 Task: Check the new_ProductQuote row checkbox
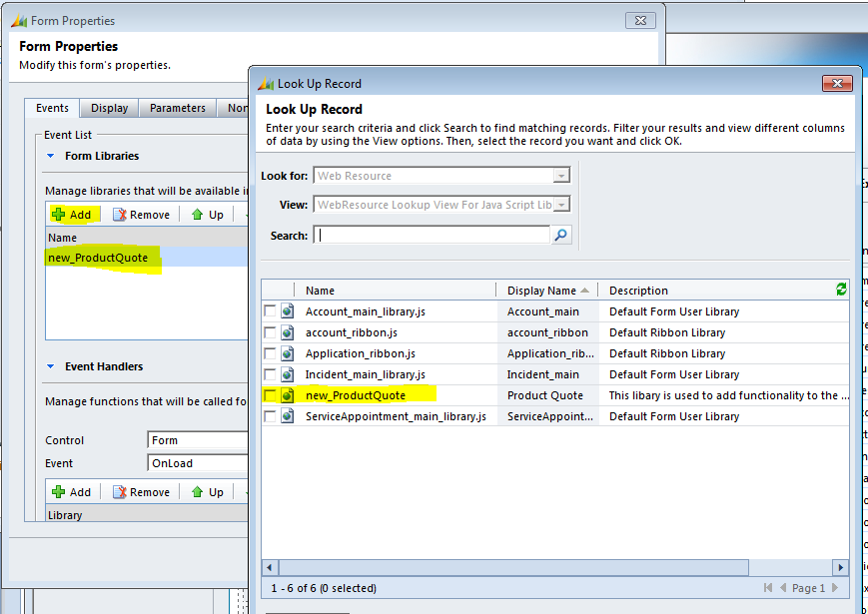pos(270,395)
